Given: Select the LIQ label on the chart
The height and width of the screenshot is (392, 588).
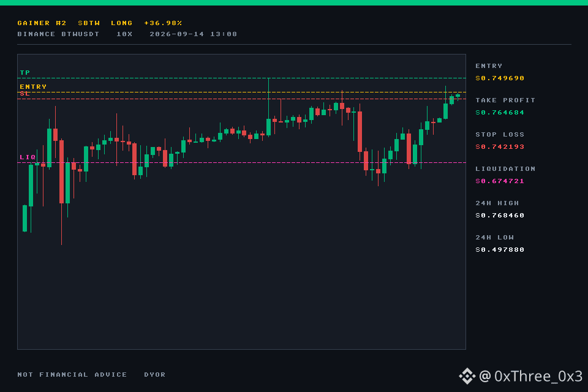Looking at the screenshot, I should 28,157.
